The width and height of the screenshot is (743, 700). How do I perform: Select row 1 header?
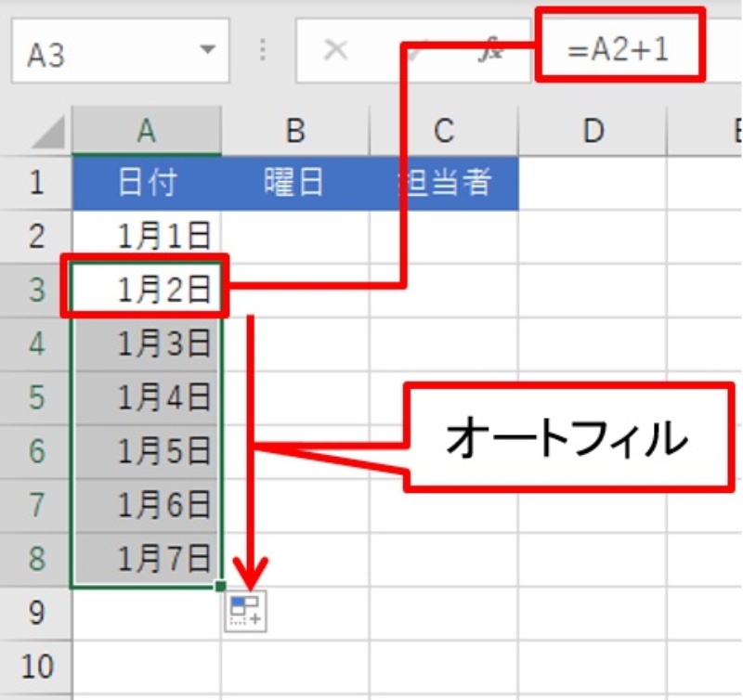(x=36, y=182)
